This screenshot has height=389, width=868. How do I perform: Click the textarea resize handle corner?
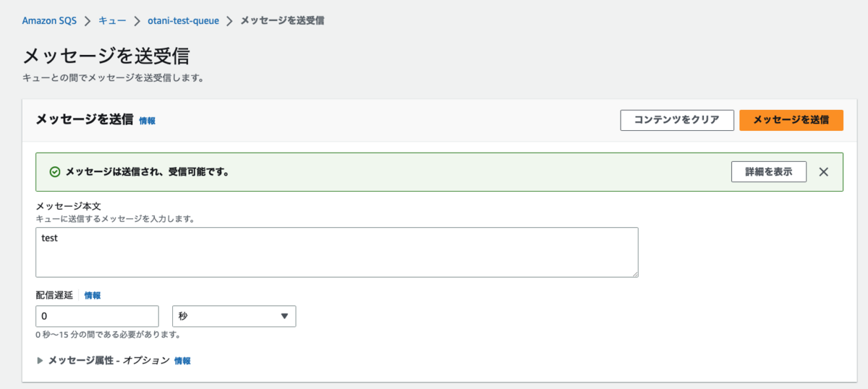click(634, 273)
